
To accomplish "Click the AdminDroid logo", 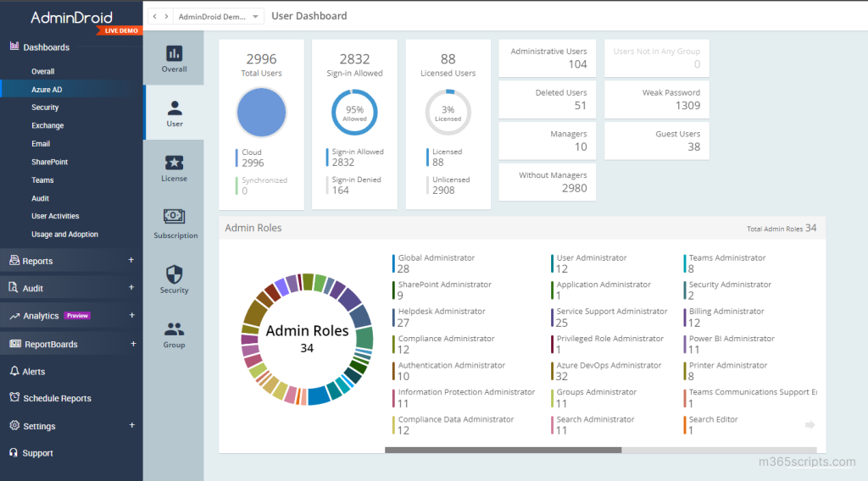I will click(71, 18).
